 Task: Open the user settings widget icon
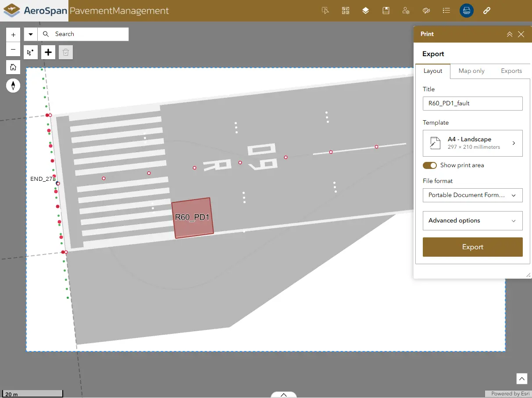[x=406, y=11]
